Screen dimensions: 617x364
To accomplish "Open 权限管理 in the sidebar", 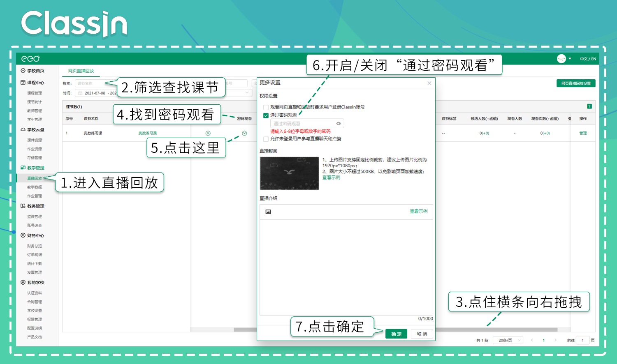I will [x=35, y=320].
